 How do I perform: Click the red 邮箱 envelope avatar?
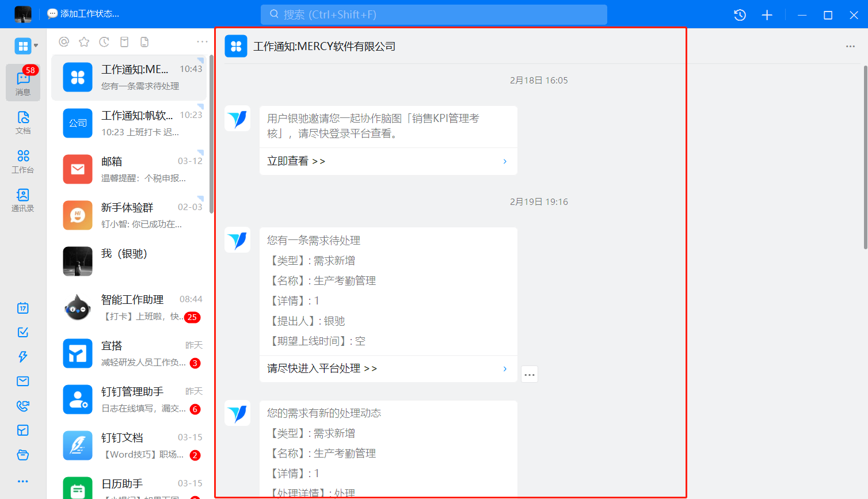[78, 169]
